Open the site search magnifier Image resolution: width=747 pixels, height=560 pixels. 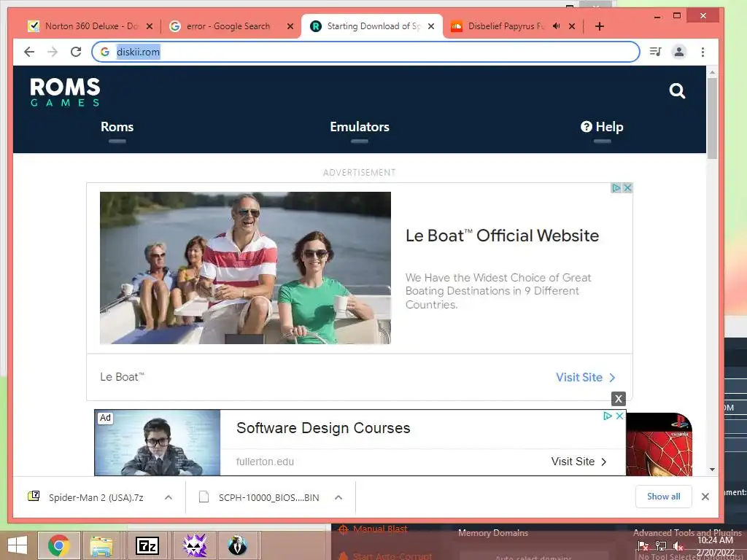click(x=677, y=90)
